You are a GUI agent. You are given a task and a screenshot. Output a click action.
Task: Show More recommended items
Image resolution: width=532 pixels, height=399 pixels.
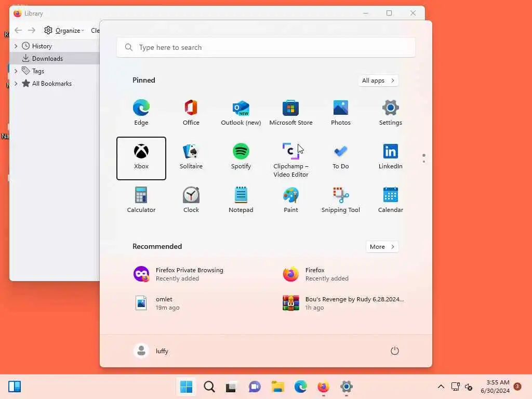[x=382, y=247]
